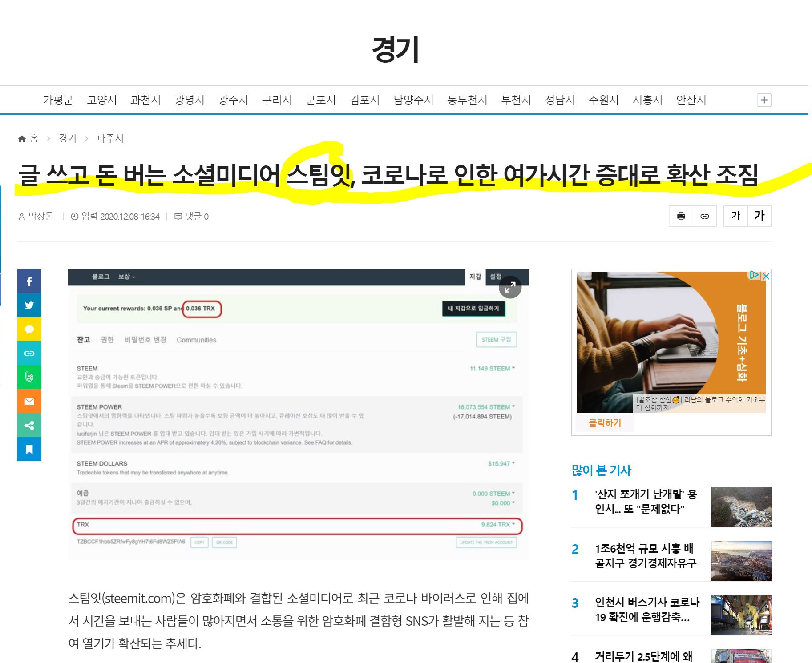Viewport: 812px width, 663px height.
Task: Navigate to 수원시 section
Action: coord(604,100)
